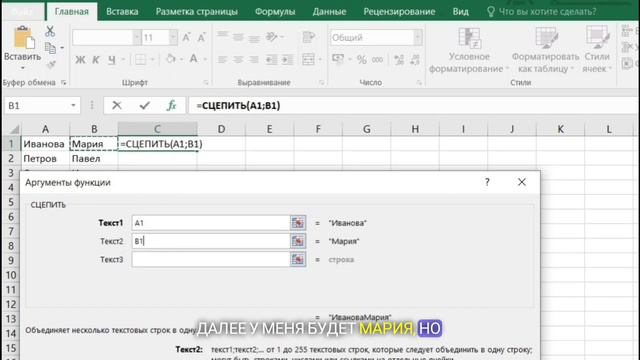Screen dimensions: 640x360
Task: Click the Decrease Indent icon
Action: click(x=271, y=60)
